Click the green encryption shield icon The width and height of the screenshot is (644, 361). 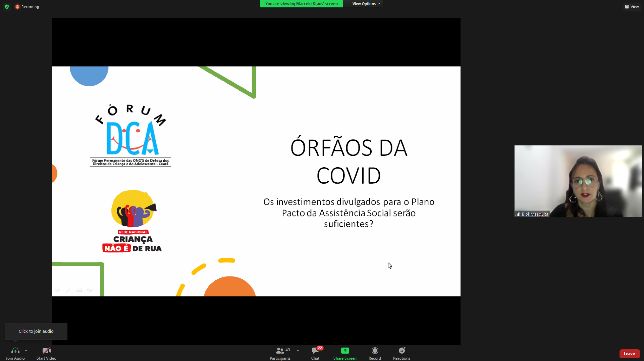pos(7,7)
